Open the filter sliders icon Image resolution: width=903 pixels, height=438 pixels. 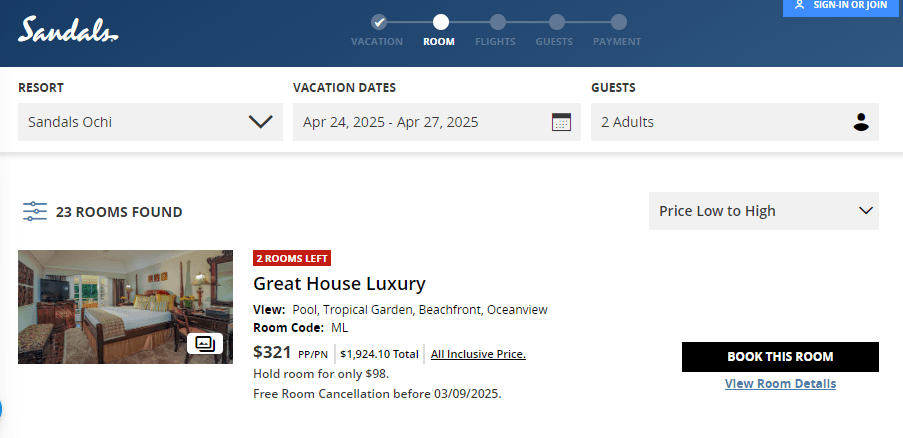tap(35, 211)
